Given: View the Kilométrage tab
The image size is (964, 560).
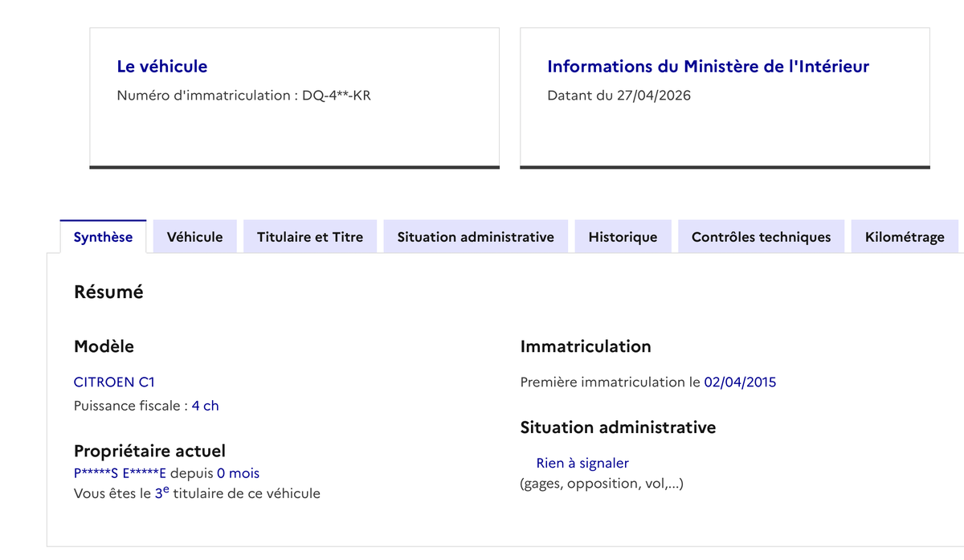Looking at the screenshot, I should tap(905, 237).
